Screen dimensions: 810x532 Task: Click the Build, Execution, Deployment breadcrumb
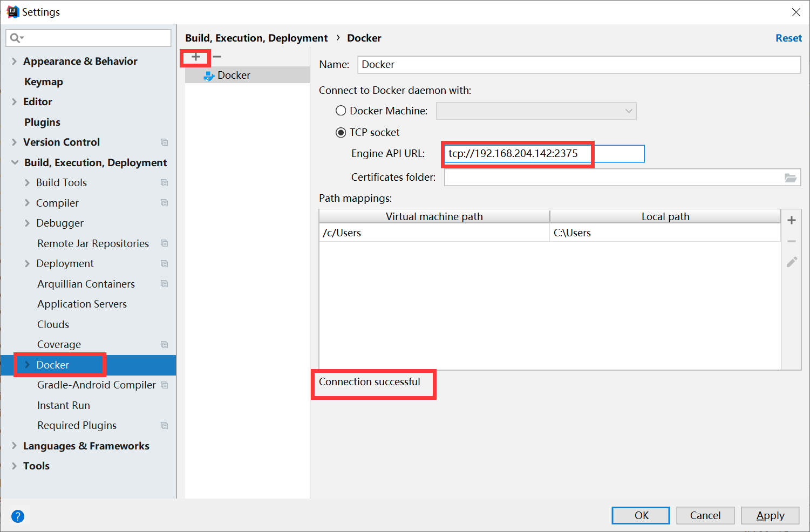[x=256, y=38]
